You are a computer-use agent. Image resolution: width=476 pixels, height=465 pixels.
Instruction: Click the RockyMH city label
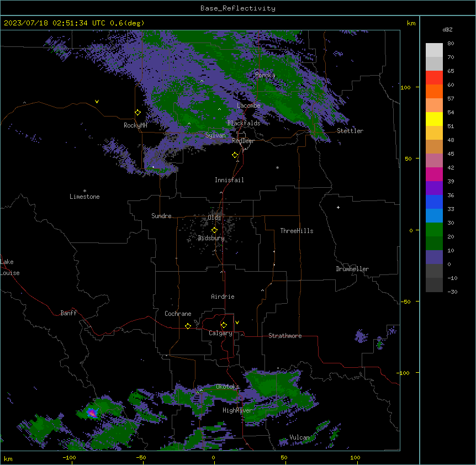tap(135, 125)
